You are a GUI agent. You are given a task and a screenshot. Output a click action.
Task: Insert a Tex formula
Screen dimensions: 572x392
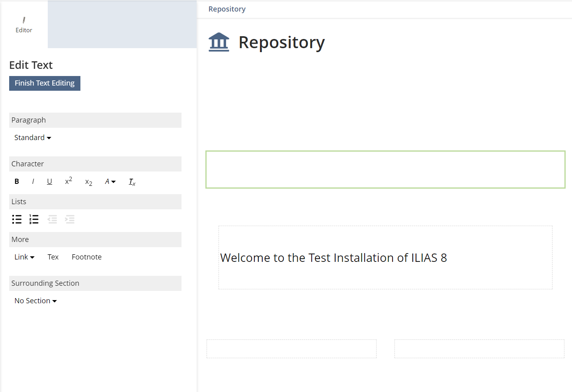pos(53,257)
